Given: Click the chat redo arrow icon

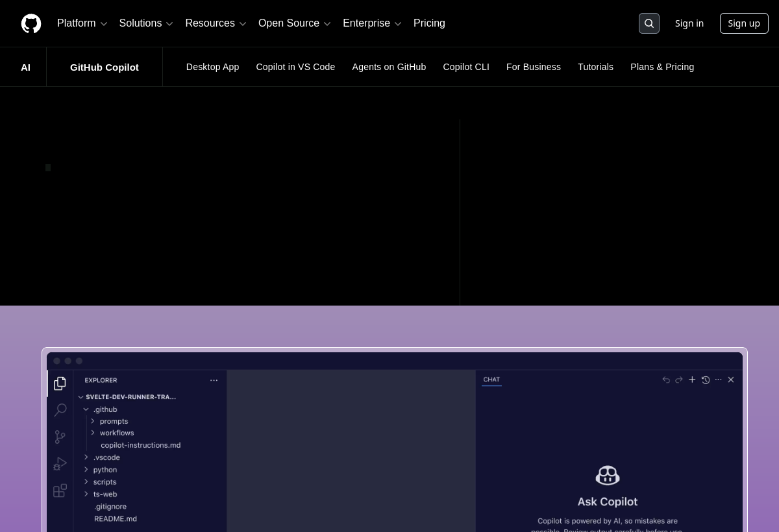Looking at the screenshot, I should pyautogui.click(x=679, y=380).
